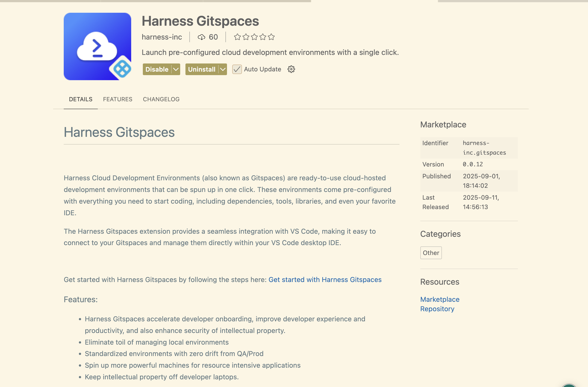Open the Get started with Harness Gitspaces link
The width and height of the screenshot is (588, 387).
pos(325,280)
